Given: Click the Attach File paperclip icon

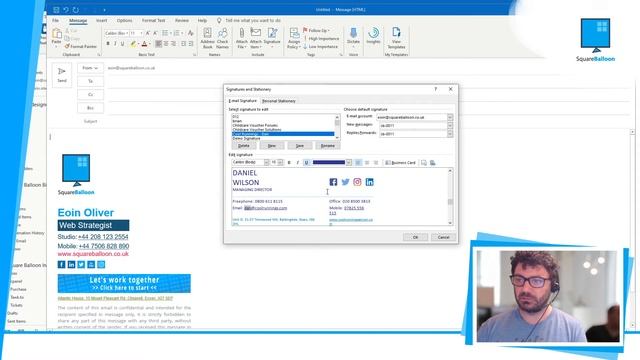Looking at the screenshot, I should click(x=242, y=33).
